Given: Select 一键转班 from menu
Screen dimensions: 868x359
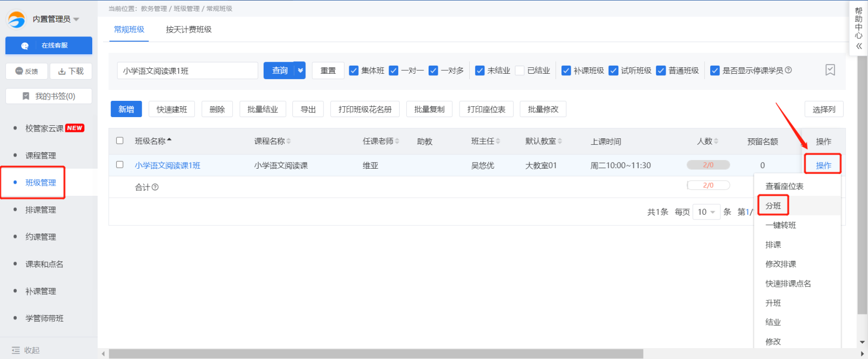Looking at the screenshot, I should pos(781,225).
